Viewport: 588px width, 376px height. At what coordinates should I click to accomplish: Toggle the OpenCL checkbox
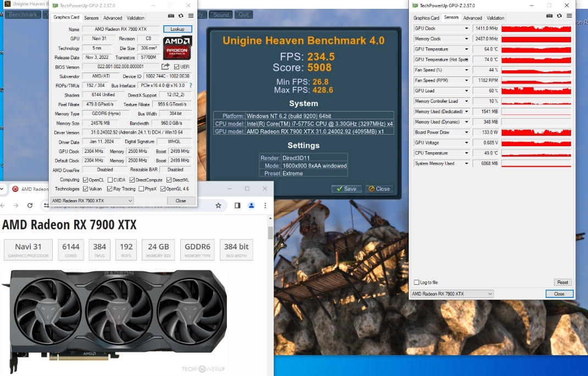86,180
